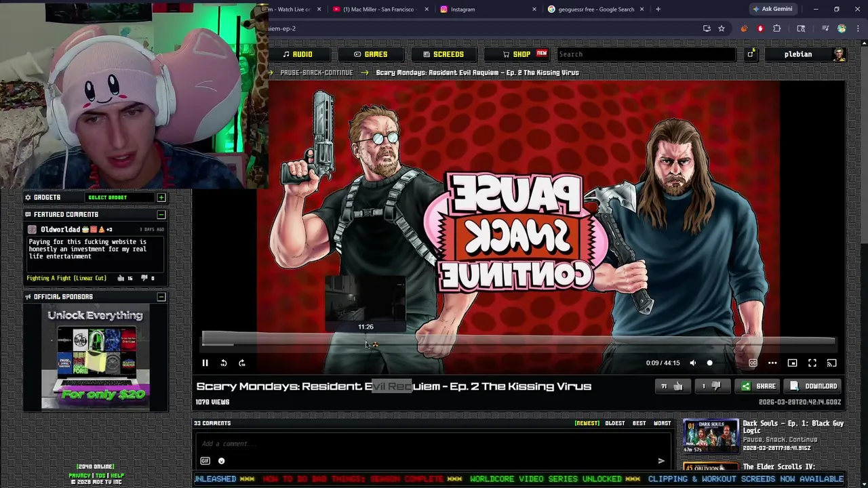The width and height of the screenshot is (868, 488).
Task: Switch to the Instagram browser tab
Action: pos(488,9)
